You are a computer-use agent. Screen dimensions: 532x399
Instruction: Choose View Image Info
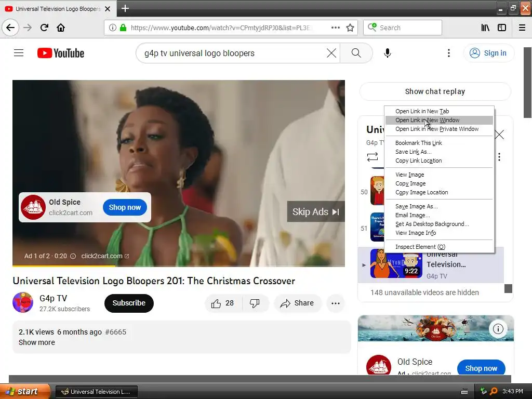[x=439, y=232]
